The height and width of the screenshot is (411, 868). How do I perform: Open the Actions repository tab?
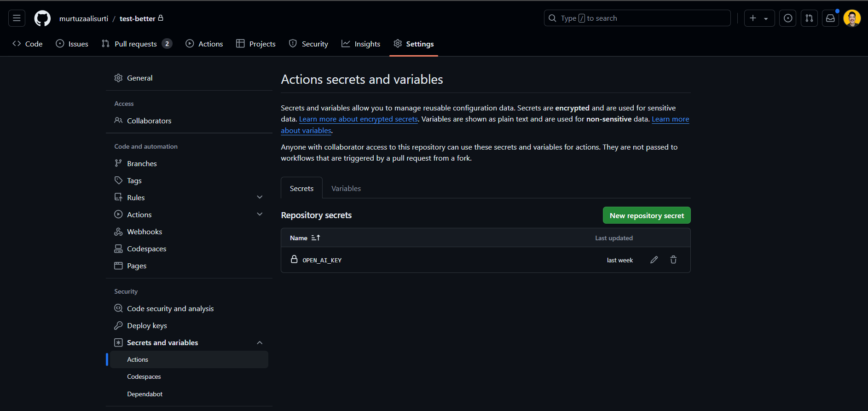tap(204, 44)
